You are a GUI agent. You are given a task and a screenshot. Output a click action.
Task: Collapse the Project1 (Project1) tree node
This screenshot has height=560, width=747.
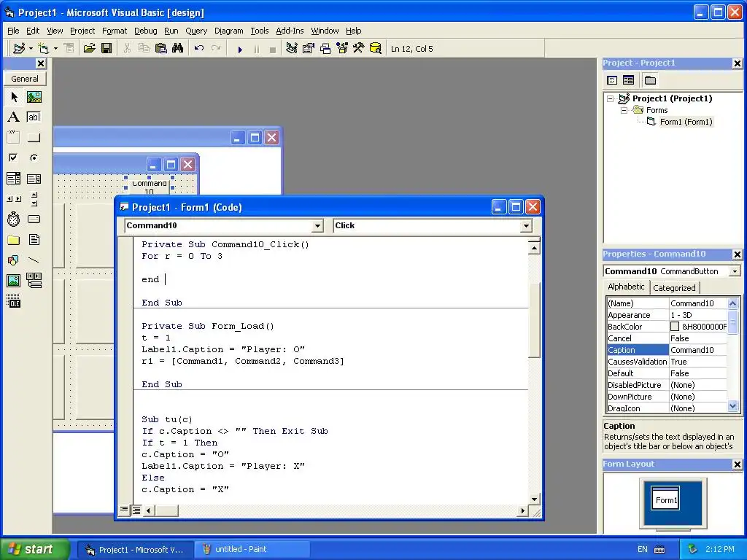pyautogui.click(x=611, y=98)
